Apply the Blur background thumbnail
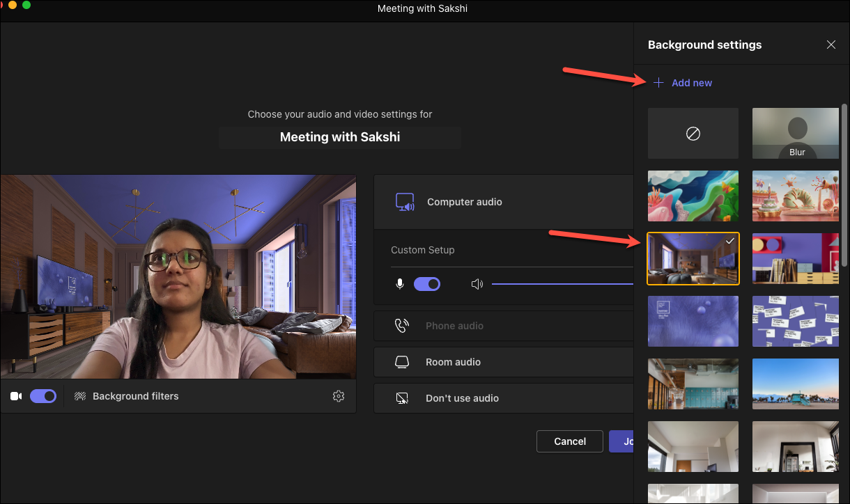Viewport: 850px width, 504px height. pyautogui.click(x=796, y=134)
